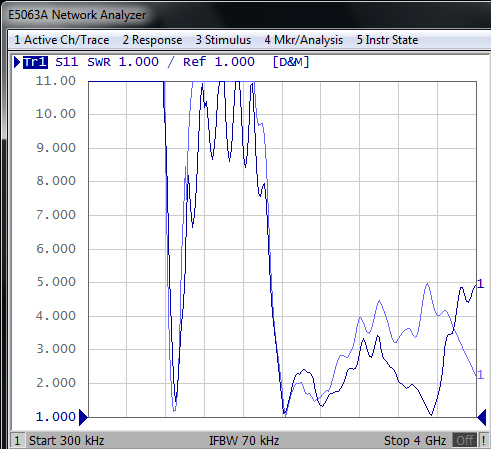Click the IFBW 70 kHz setting
491x449 pixels.
[244, 441]
